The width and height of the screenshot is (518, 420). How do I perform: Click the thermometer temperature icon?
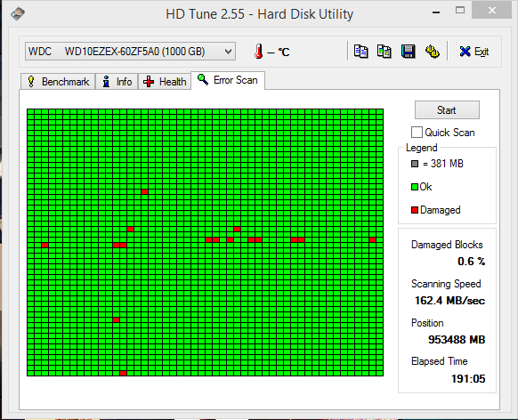(259, 52)
